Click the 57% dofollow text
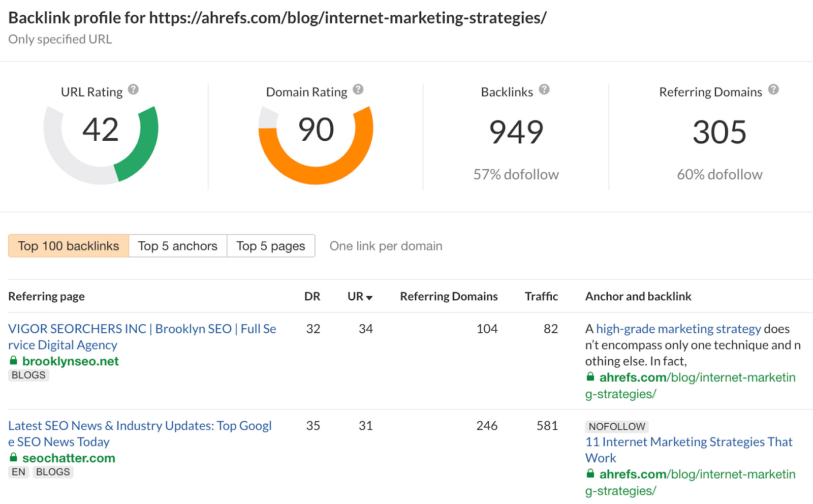Screen dimensions: 813x504 (516, 174)
